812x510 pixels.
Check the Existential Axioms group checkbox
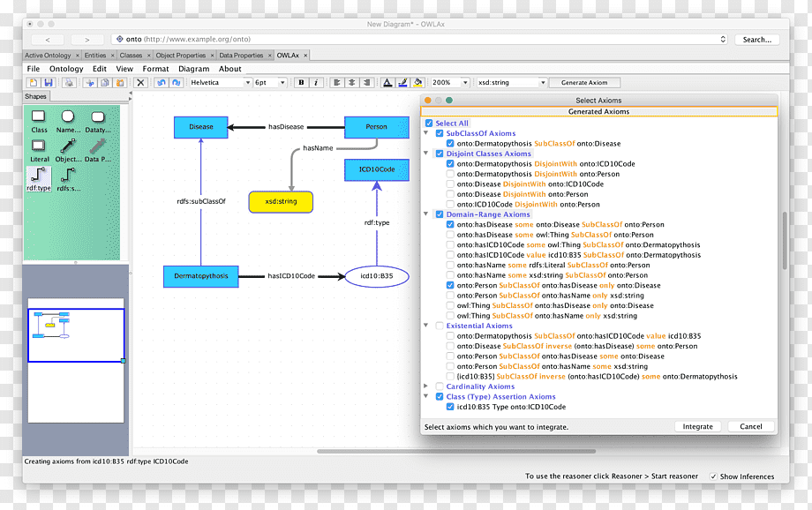[x=440, y=326]
